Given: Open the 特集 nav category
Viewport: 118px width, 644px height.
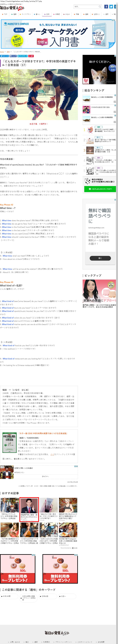Looking at the screenshot, I should coord(77,14).
